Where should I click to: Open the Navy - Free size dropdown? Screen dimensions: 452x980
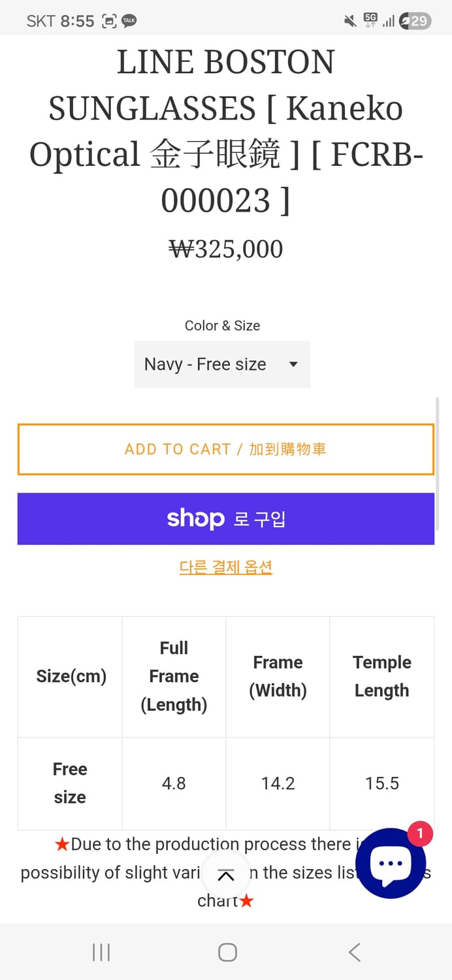tap(222, 364)
